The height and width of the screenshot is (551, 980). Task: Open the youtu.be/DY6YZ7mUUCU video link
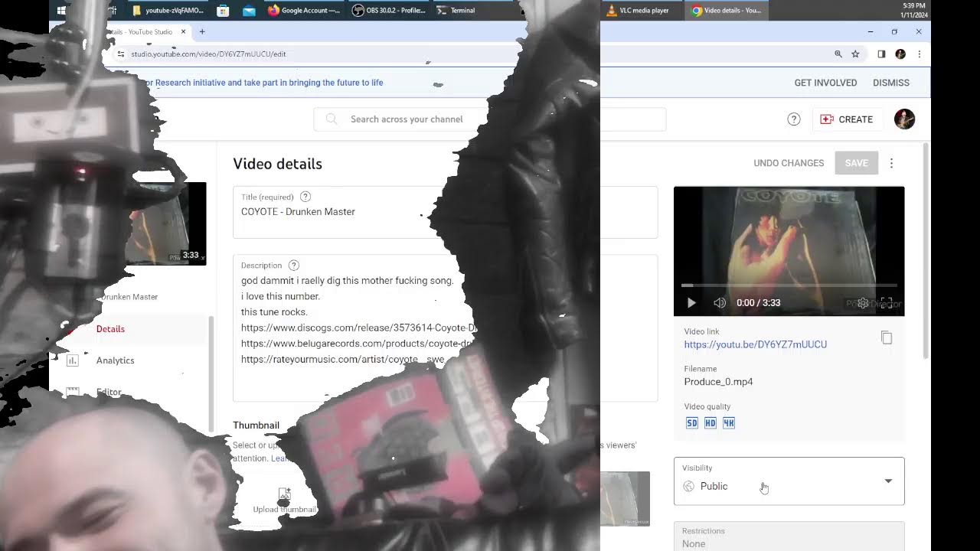pyautogui.click(x=755, y=344)
